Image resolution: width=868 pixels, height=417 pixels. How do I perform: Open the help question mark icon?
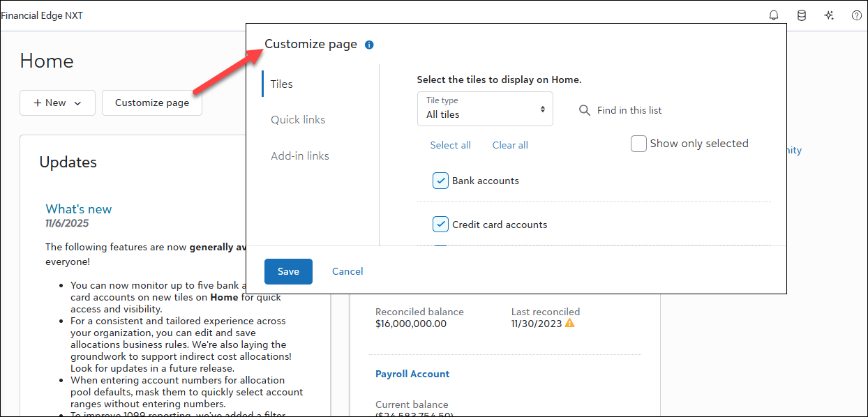click(x=857, y=15)
